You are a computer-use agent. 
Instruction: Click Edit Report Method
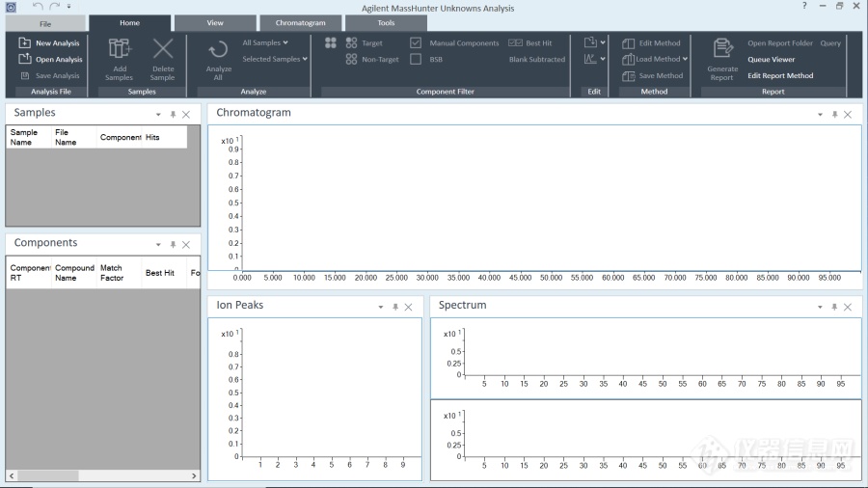click(x=780, y=76)
